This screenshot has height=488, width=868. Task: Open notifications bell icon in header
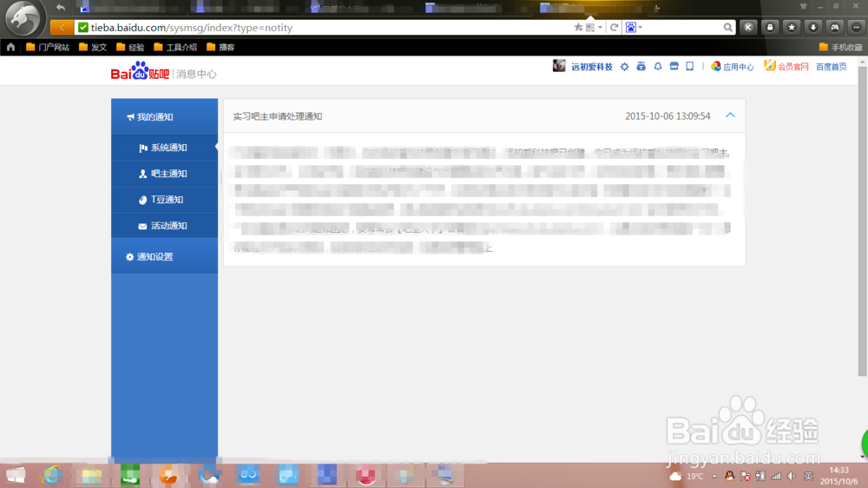click(658, 67)
